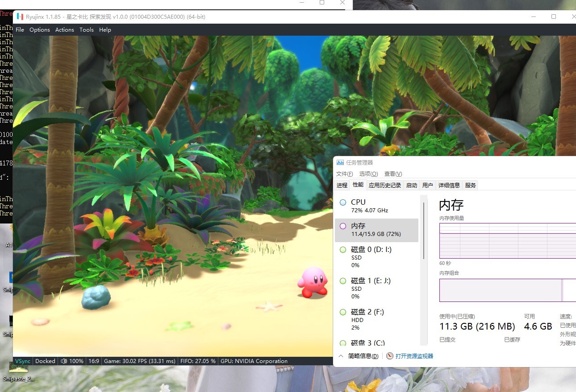Toggle Docked mode in status bar
Viewport: 576px width, 392px height.
tap(45, 361)
